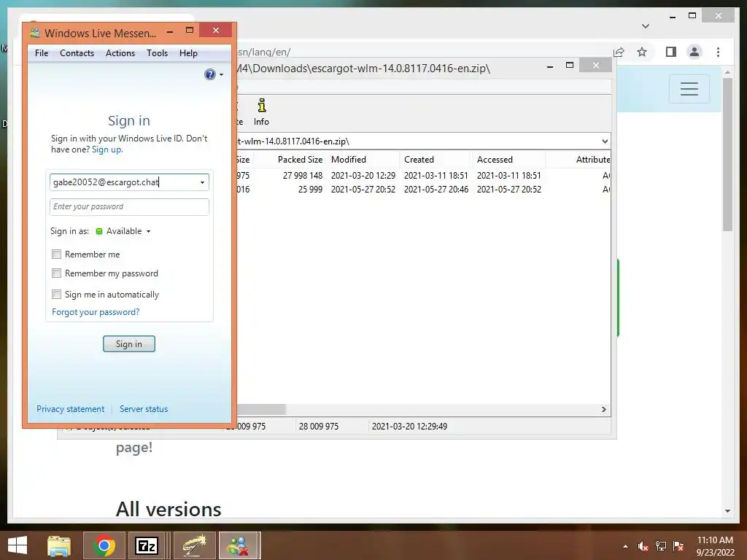Click Chrome share page icon
The width and height of the screenshot is (747, 560).
(619, 52)
